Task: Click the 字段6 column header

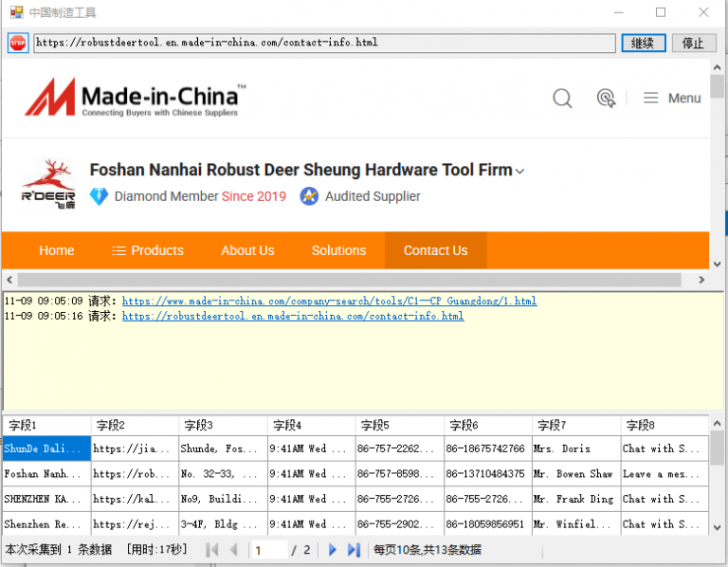Action: [488, 425]
